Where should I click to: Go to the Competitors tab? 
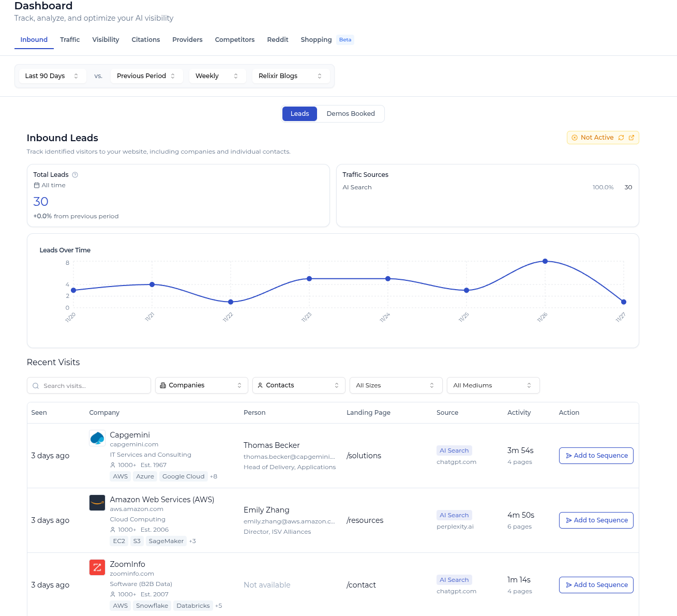coord(235,40)
